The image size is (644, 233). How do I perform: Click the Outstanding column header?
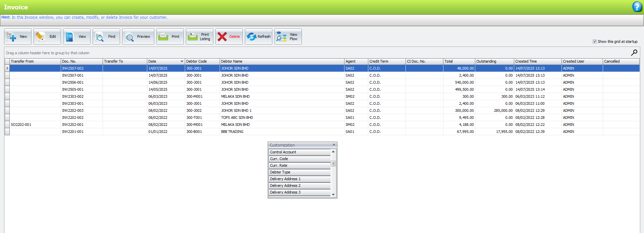(494, 61)
